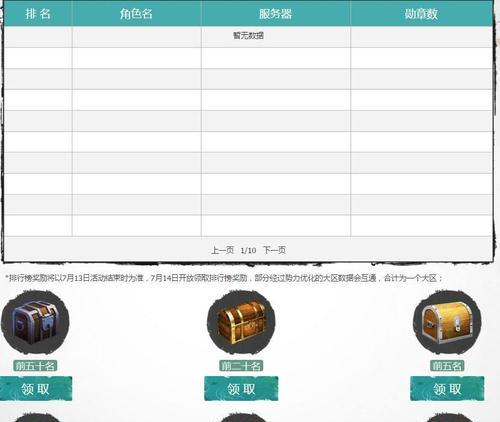Select the 前五名 label badge
Image resolution: width=500 pixels, height=422 pixels.
447,366
